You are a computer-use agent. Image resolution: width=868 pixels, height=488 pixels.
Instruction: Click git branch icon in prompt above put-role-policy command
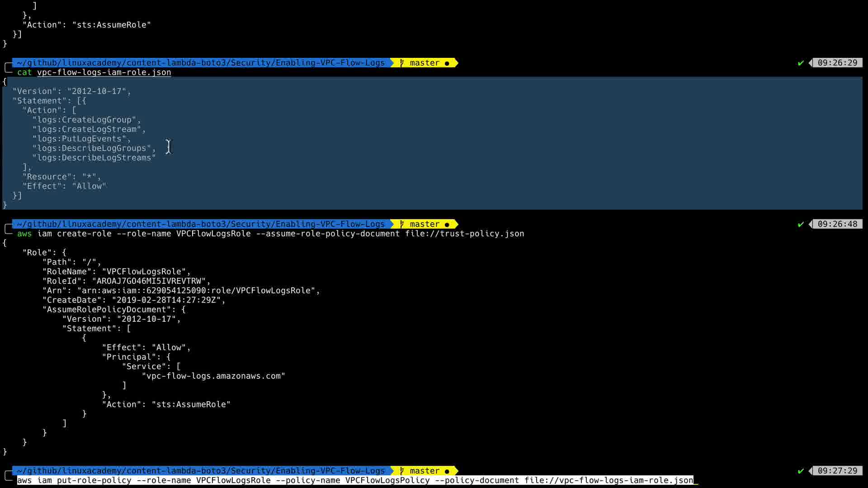pos(401,471)
